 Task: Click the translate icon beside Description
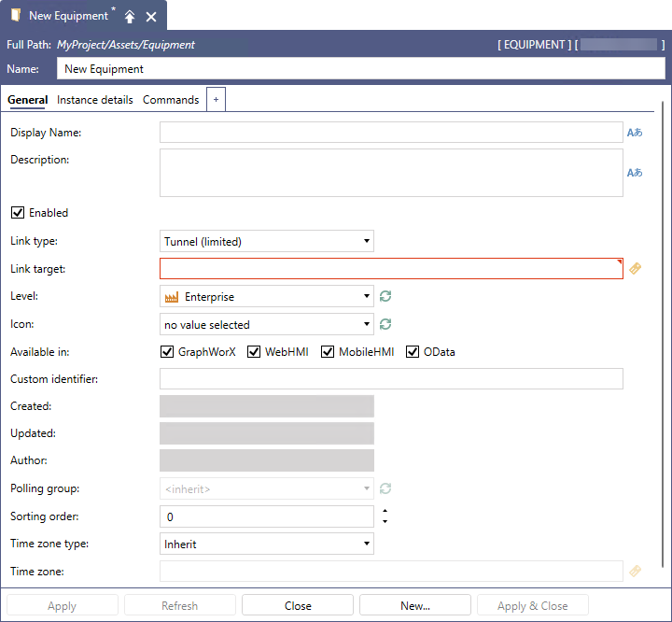[x=635, y=173]
